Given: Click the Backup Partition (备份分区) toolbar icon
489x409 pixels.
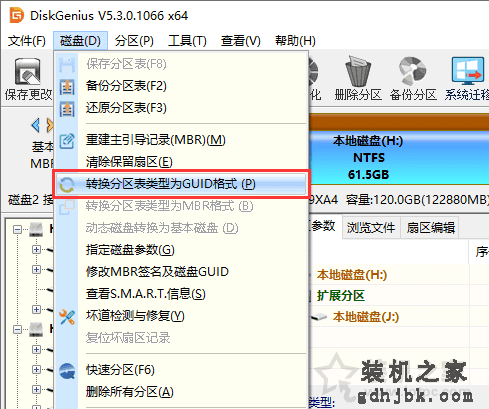Looking at the screenshot, I should pyautogui.click(x=413, y=71).
